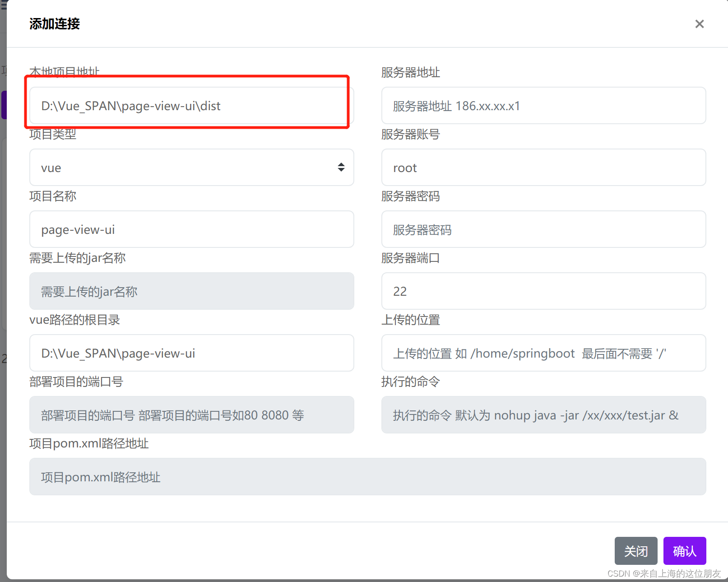Click the 服务器端口 label
728x582 pixels.
click(411, 258)
